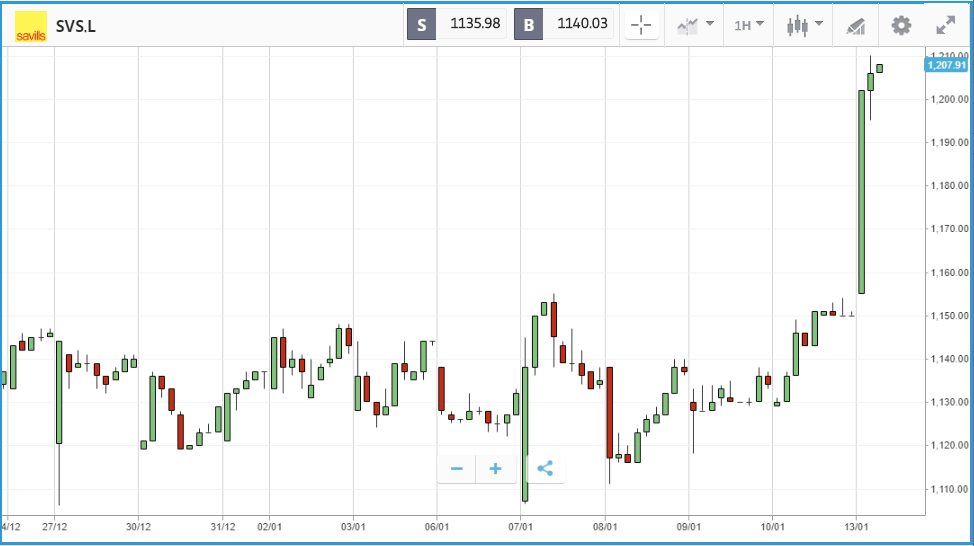Click the 07/01 date label
Image resolution: width=974 pixels, height=546 pixels.
coord(521,527)
